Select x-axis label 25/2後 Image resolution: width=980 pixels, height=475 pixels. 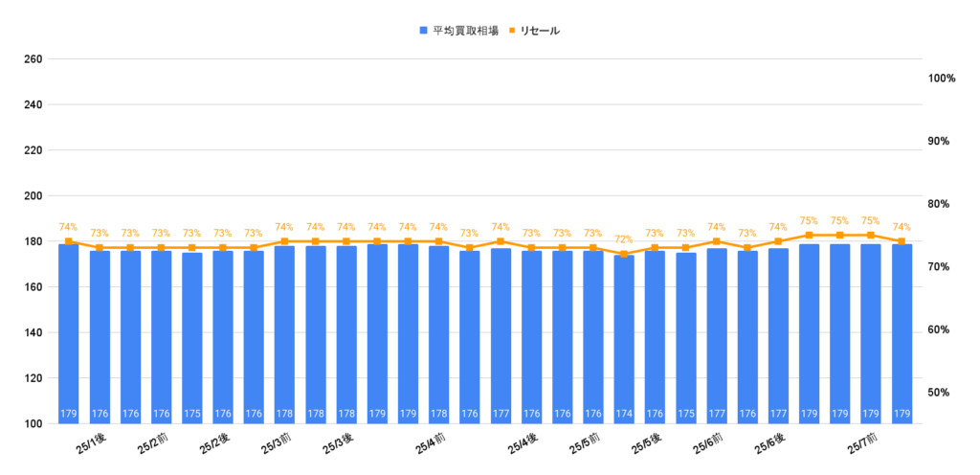(x=215, y=445)
